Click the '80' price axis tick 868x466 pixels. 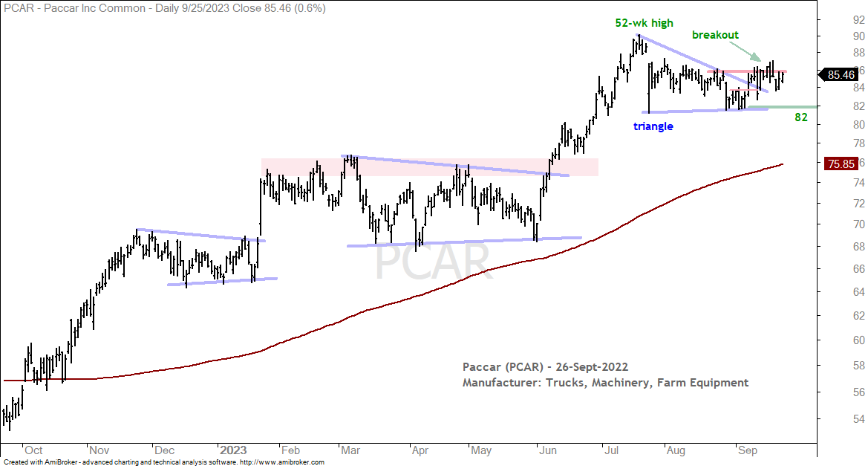click(859, 125)
